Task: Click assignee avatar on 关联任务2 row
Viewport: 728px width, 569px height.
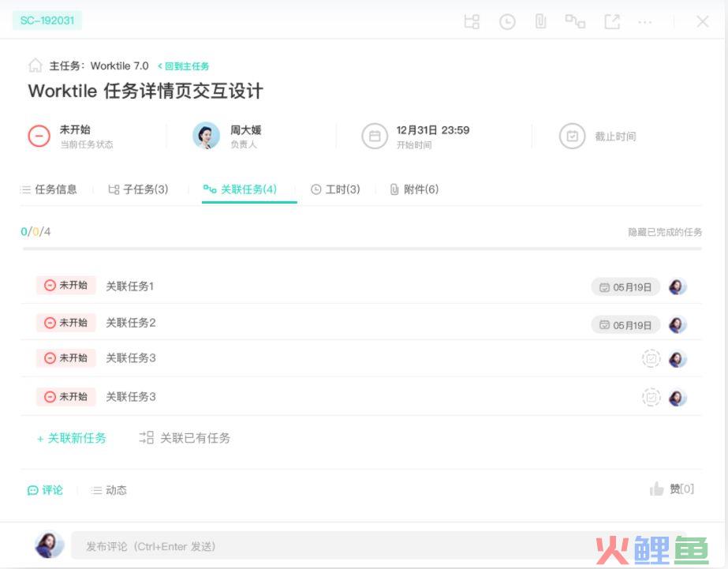Action: click(x=678, y=324)
